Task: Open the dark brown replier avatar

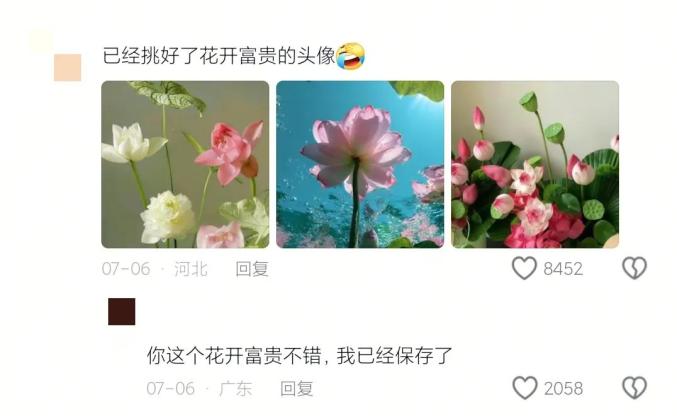Action: click(x=121, y=311)
